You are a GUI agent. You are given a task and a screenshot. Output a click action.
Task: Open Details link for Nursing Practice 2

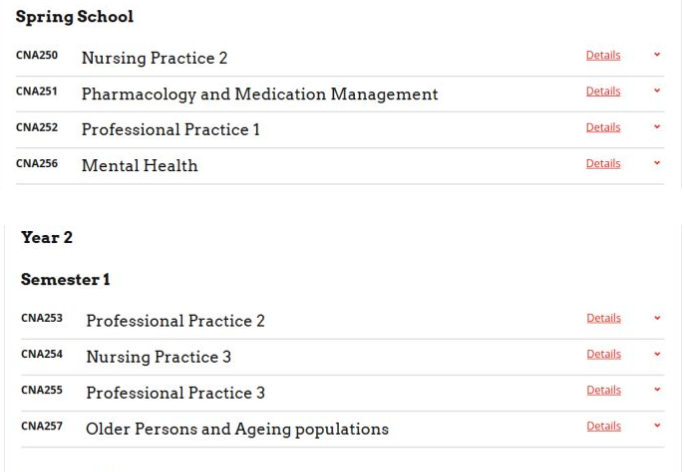(x=603, y=56)
